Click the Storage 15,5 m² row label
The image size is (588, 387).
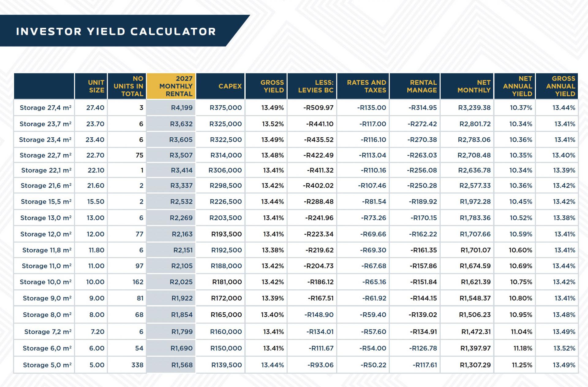(46, 202)
